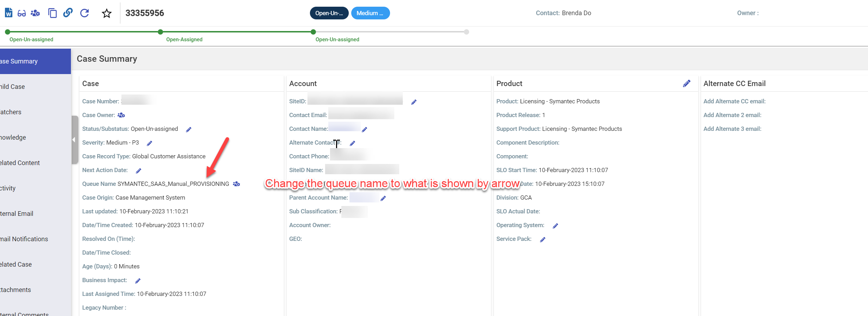Click the grey final progress step dot
The image size is (868, 316).
pyautogui.click(x=466, y=32)
